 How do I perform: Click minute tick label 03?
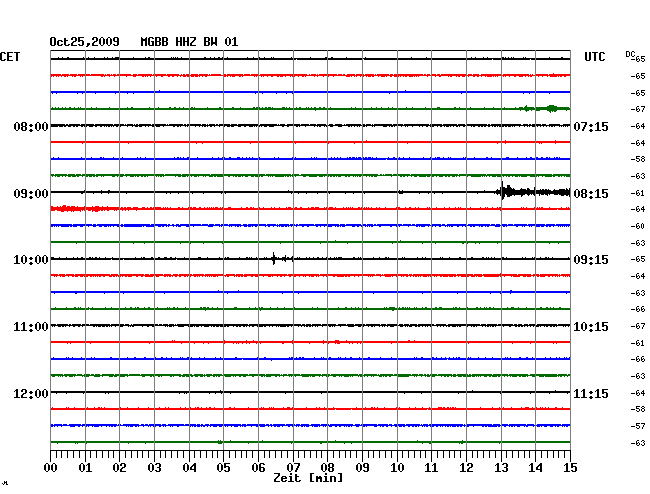[154, 468]
